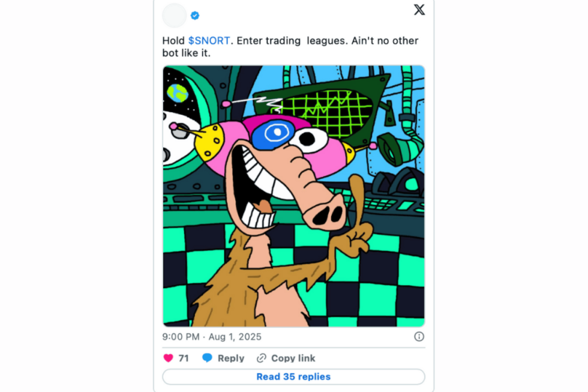Click the X logo icon
This screenshot has height=392, width=588.
point(419,10)
